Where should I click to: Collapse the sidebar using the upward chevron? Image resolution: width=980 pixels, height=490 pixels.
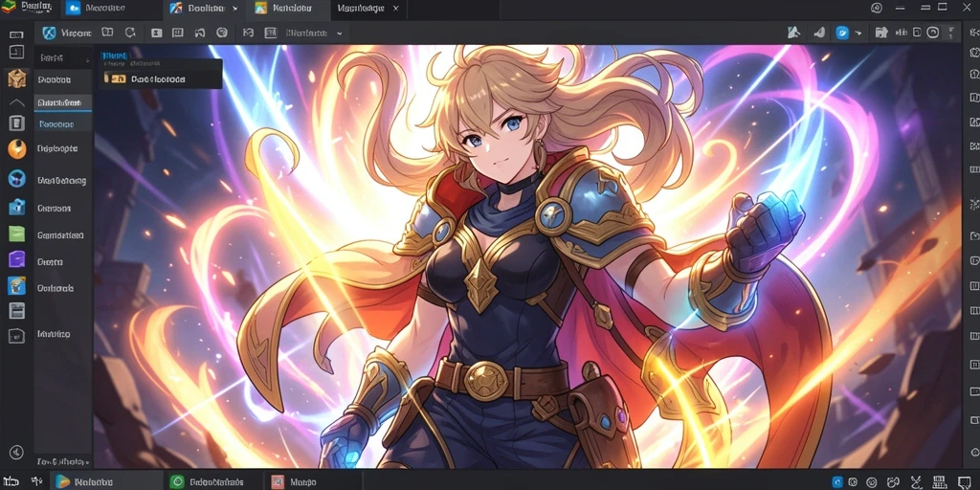pyautogui.click(x=17, y=102)
